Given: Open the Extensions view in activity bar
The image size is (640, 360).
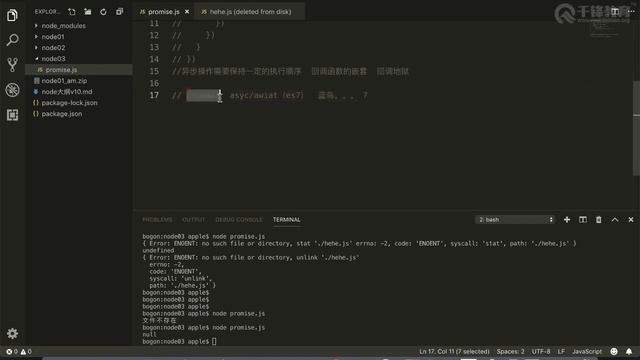Looking at the screenshot, I should coord(12,115).
